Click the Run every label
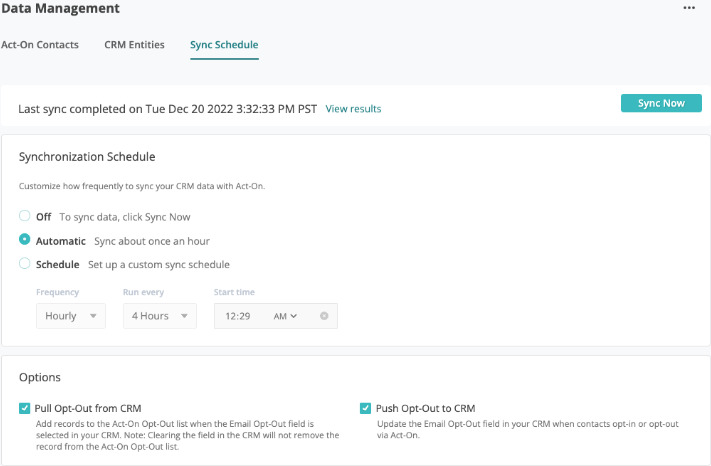Screen dimensions: 711x466 (143, 292)
